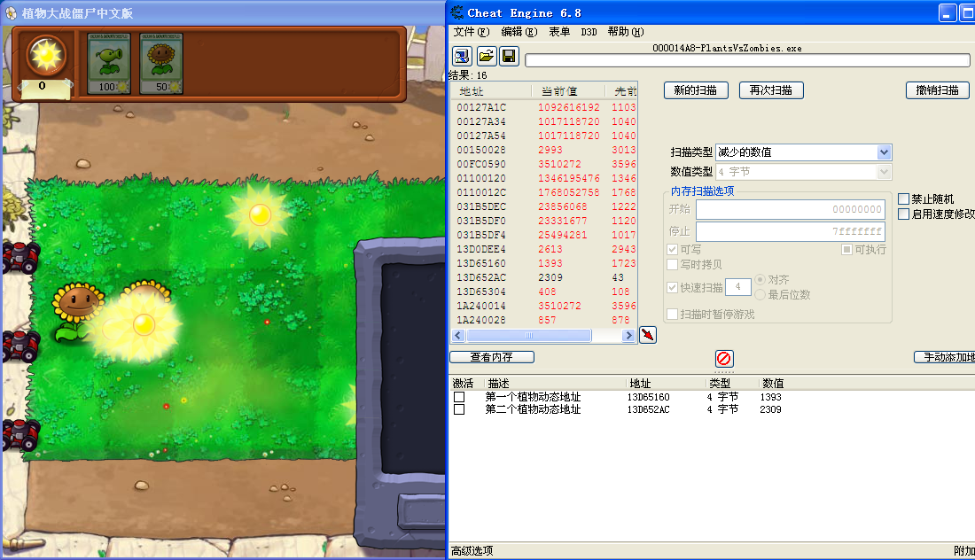Enable the 启用速度修改 checkbox
This screenshot has width=975, height=560.
coord(903,214)
